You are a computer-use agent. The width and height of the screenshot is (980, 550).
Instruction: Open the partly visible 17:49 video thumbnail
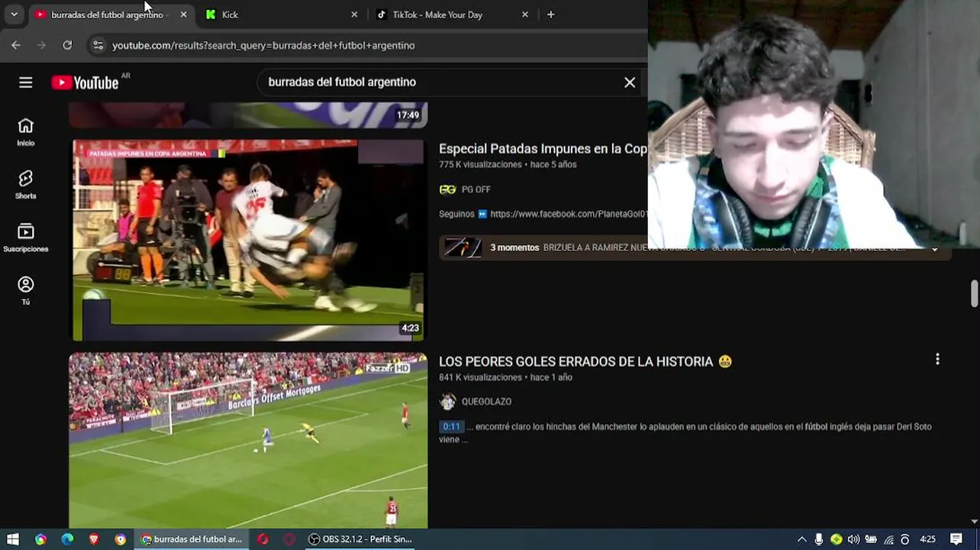(248, 115)
